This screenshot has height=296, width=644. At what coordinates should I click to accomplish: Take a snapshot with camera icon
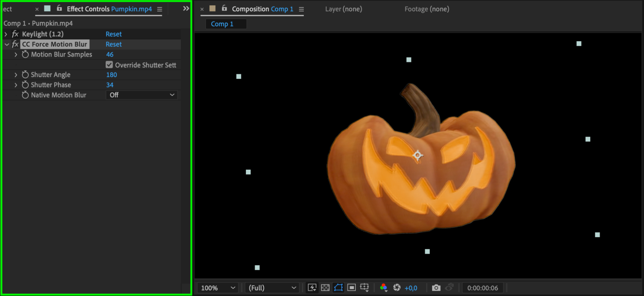coord(436,287)
